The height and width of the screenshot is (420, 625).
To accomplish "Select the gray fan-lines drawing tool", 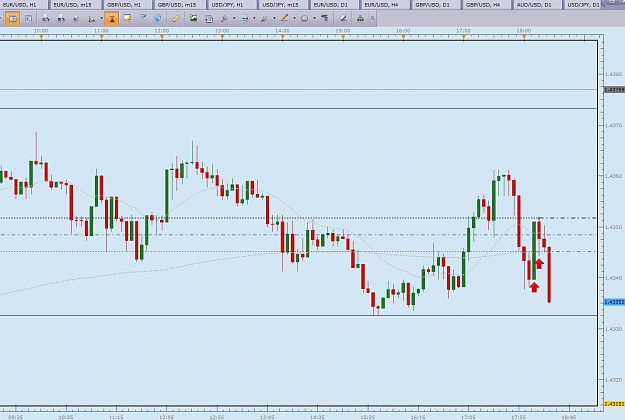I will pyautogui.click(x=264, y=19).
